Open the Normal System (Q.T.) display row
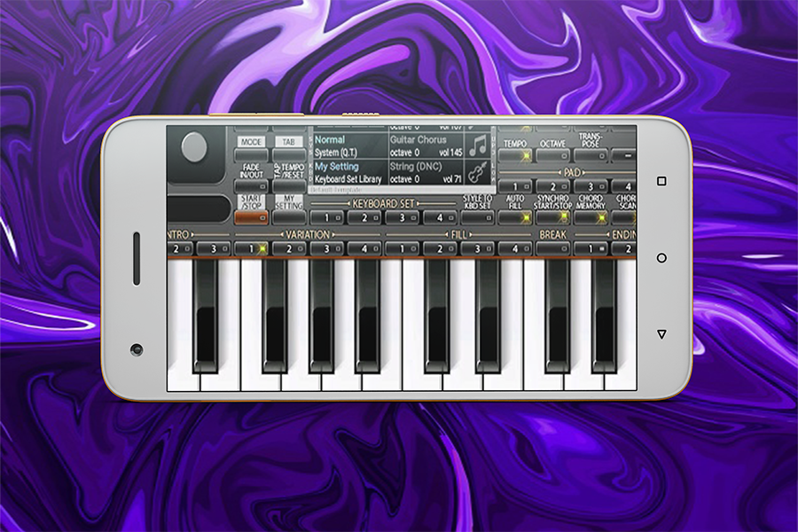The width and height of the screenshot is (798, 532). click(350, 145)
